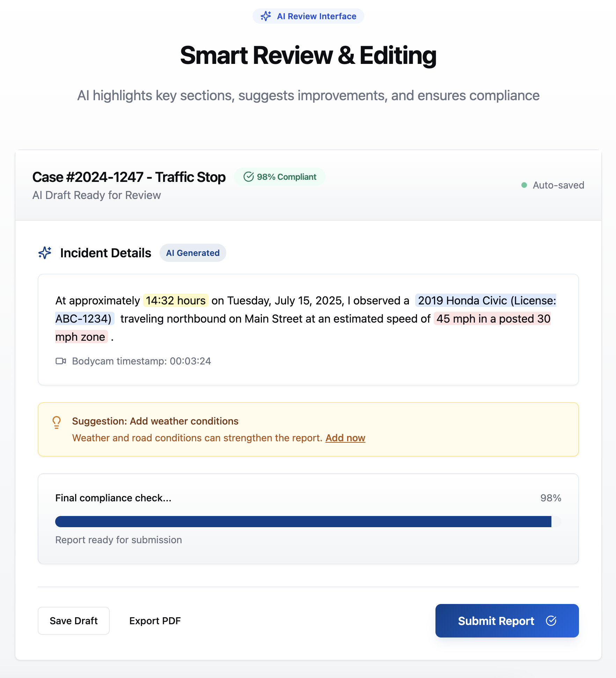
Task: Click the checkmark icon in 98% Compliant badge
Action: (x=248, y=177)
